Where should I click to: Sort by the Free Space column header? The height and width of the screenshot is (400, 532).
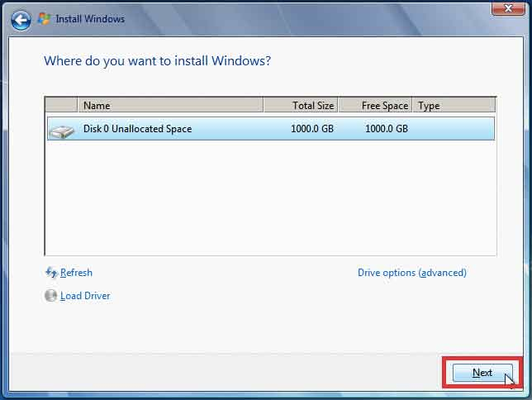point(375,105)
